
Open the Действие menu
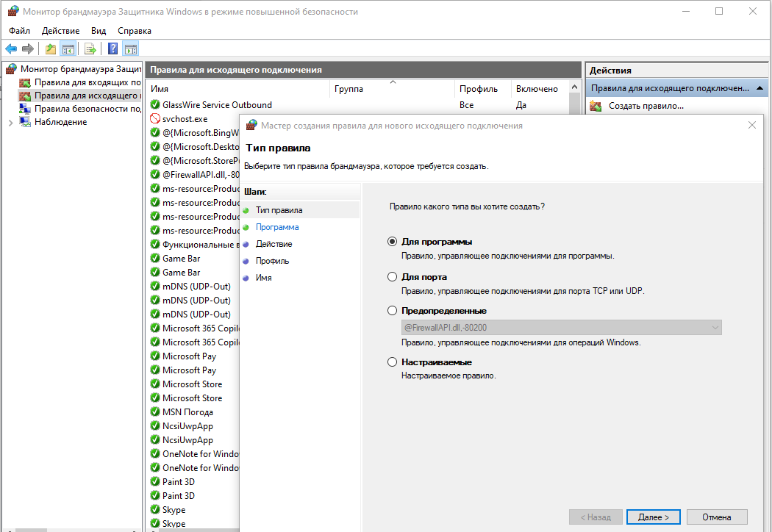[60, 31]
